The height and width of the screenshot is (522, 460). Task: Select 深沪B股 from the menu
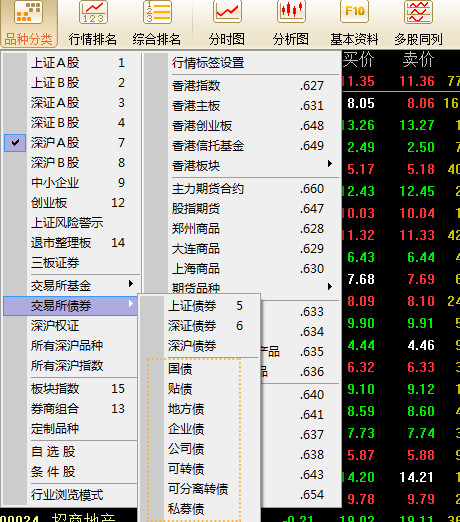(x=71, y=163)
